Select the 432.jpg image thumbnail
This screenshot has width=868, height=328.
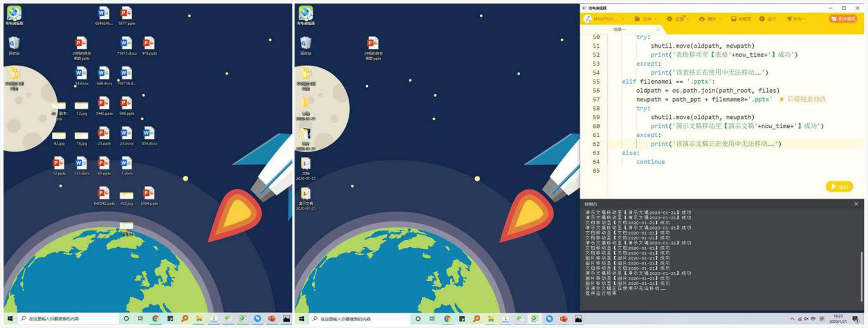126,197
